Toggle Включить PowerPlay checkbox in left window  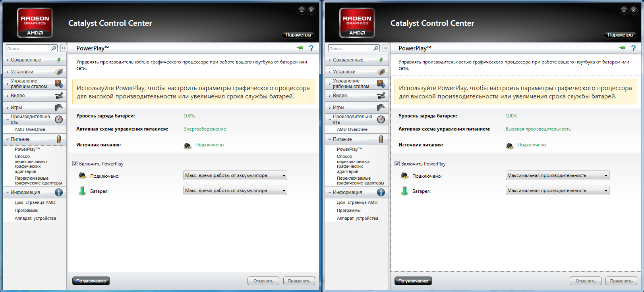pos(75,163)
